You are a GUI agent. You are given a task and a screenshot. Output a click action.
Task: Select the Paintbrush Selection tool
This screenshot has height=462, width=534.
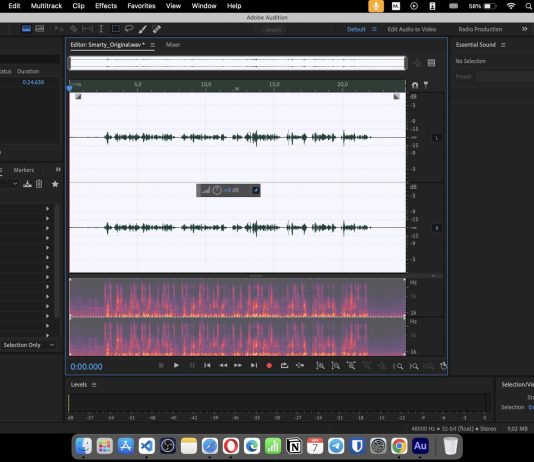pyautogui.click(x=143, y=29)
